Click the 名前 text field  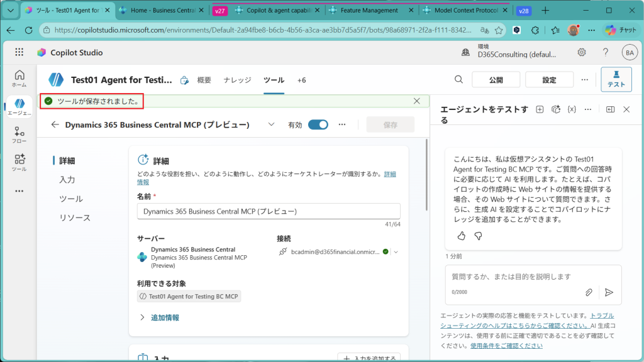point(269,212)
